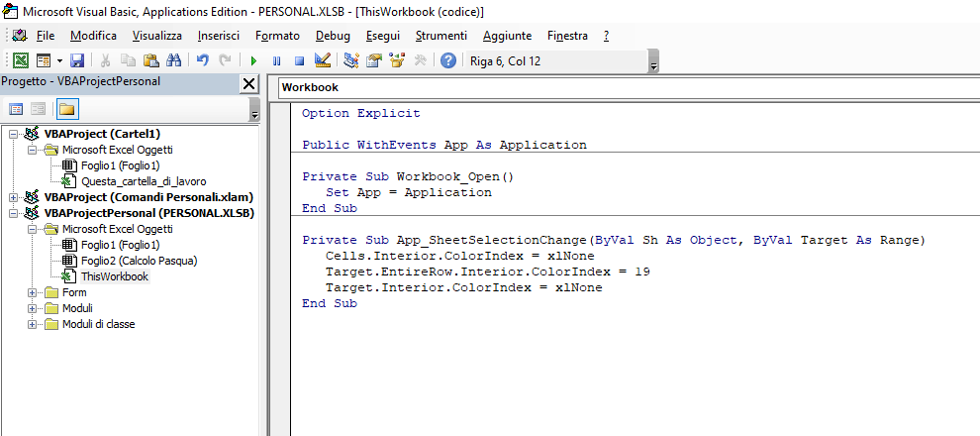This screenshot has height=436, width=980.
Task: Click project panel toolbar overflow arrow
Action: click(x=254, y=110)
